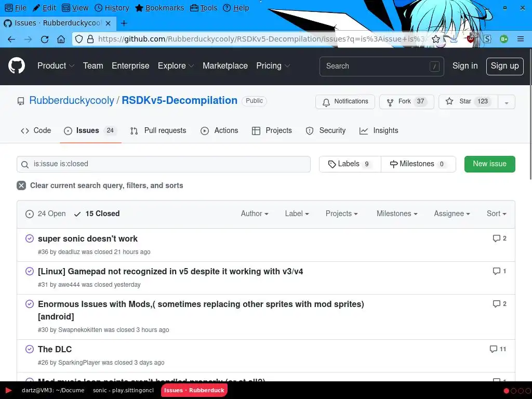Viewport: 532px width, 399px height.
Task: Click the shield tracking protection icon
Action: [x=79, y=39]
